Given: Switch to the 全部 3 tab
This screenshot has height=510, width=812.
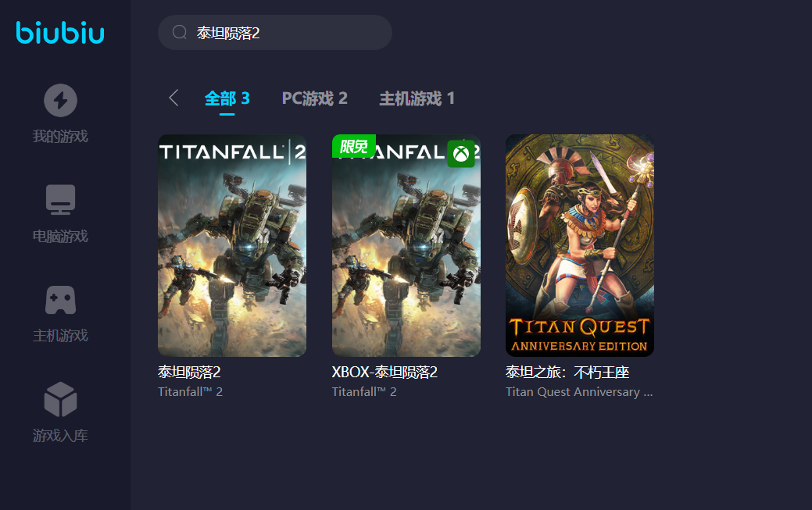Looking at the screenshot, I should pos(227,98).
